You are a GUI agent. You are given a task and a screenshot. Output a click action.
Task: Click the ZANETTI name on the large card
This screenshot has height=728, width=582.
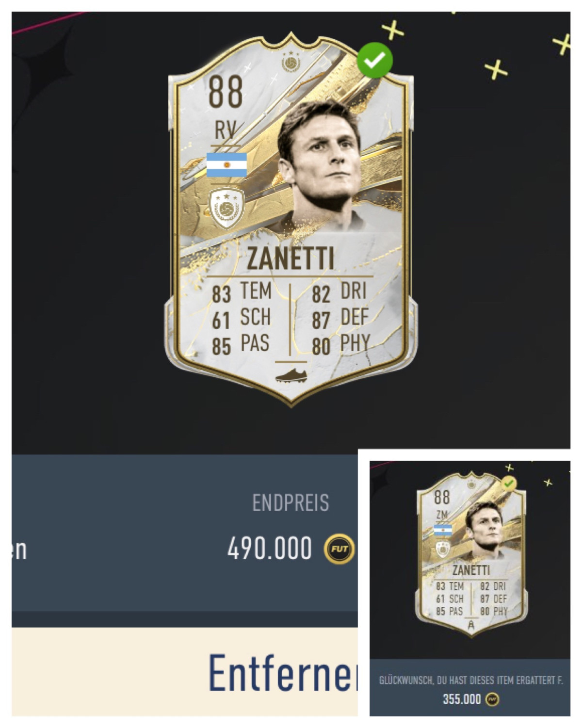291,259
